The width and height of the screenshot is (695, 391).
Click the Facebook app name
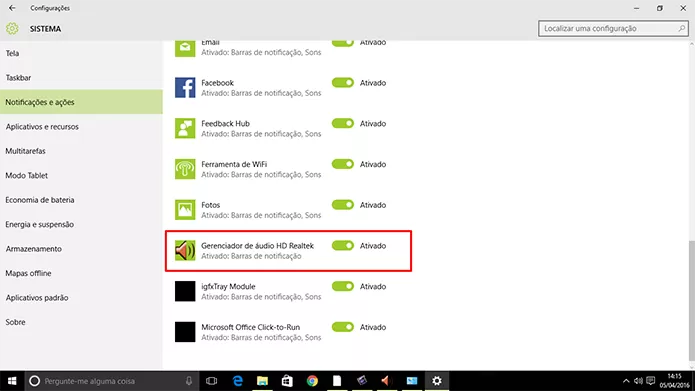point(217,83)
